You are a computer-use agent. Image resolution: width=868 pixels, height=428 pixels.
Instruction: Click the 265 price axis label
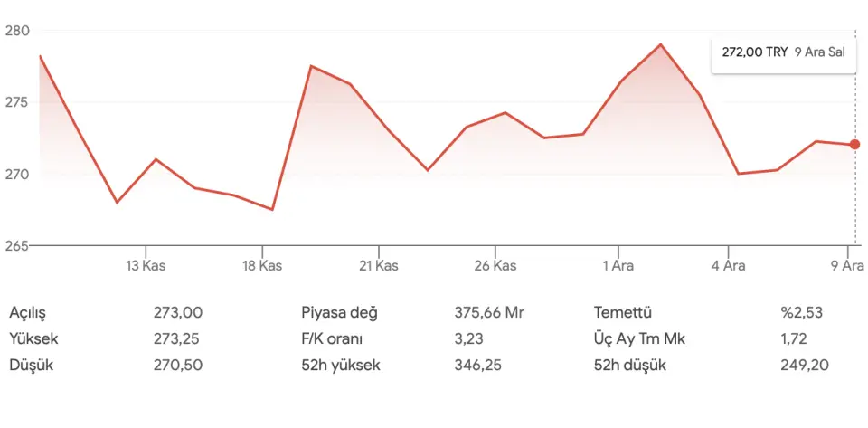18,245
